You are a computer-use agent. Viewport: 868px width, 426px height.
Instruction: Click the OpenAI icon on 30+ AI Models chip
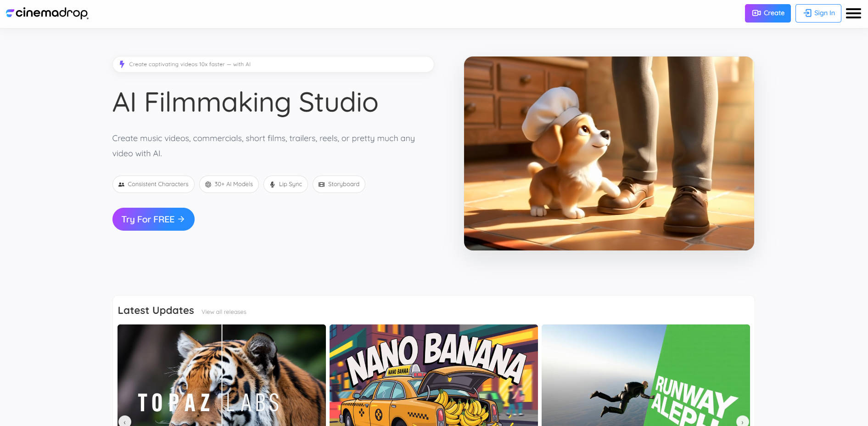pos(209,184)
